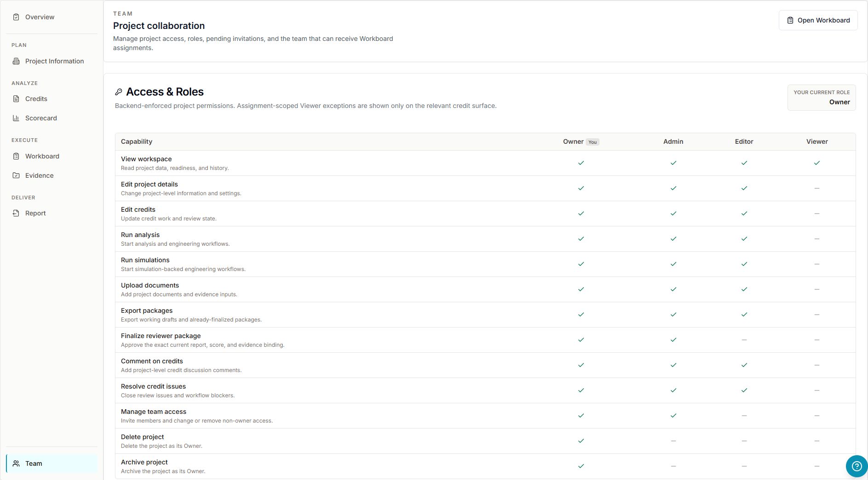Click the Scorecard bar chart icon
The height and width of the screenshot is (480, 868).
point(16,118)
